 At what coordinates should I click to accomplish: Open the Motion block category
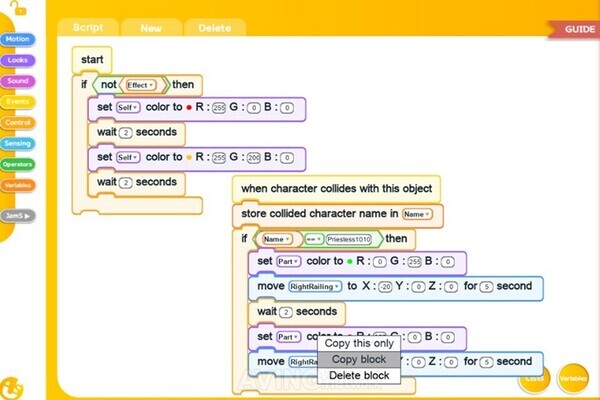(x=17, y=40)
